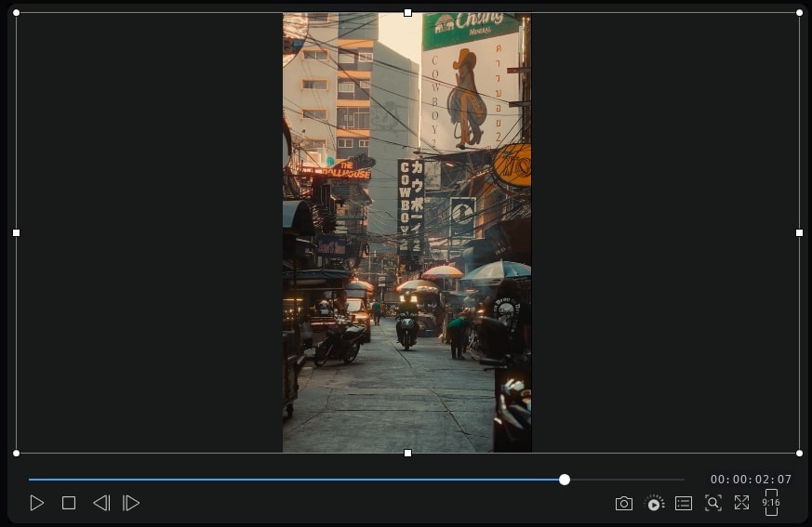The image size is (812, 527).
Task: Select the top-right corner transform handle
Action: (x=799, y=12)
